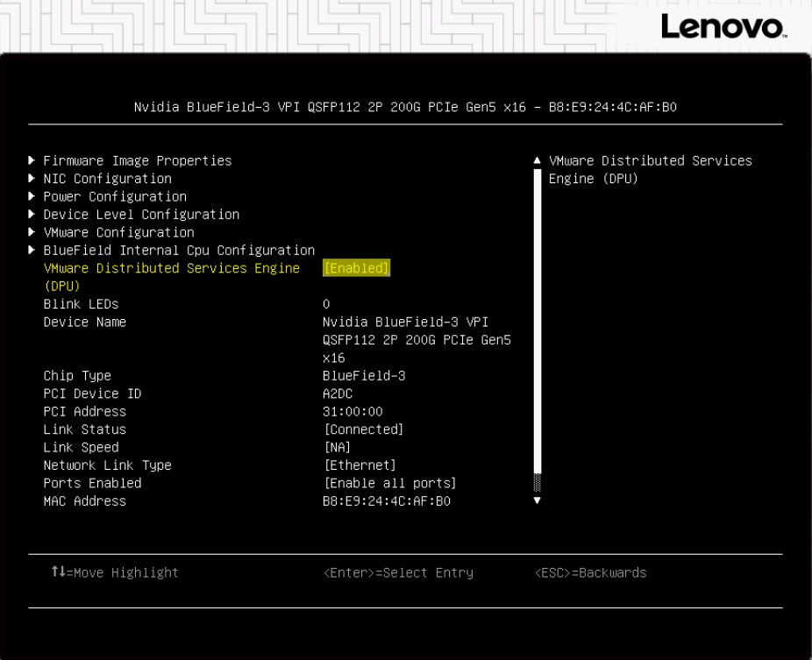Click the Lenovo logo
Viewport: 812px width, 660px height.
pyautogui.click(x=724, y=26)
